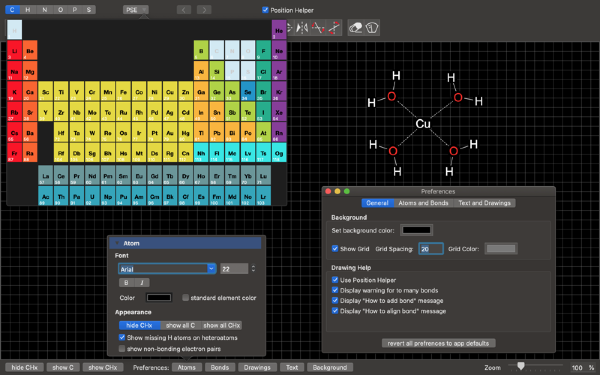Click the Zoom slider knob
Viewport: 600px width, 375px height.
tap(520, 366)
